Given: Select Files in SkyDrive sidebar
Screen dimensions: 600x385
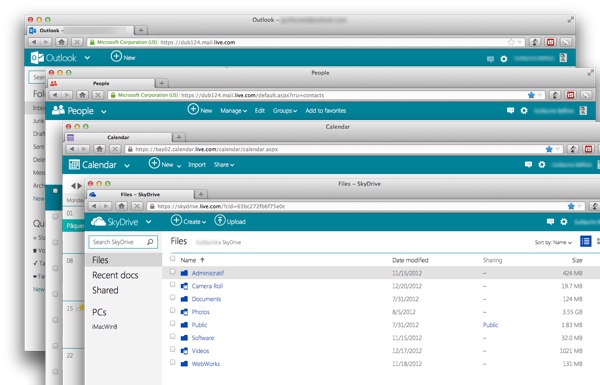Looking at the screenshot, I should click(x=123, y=260).
